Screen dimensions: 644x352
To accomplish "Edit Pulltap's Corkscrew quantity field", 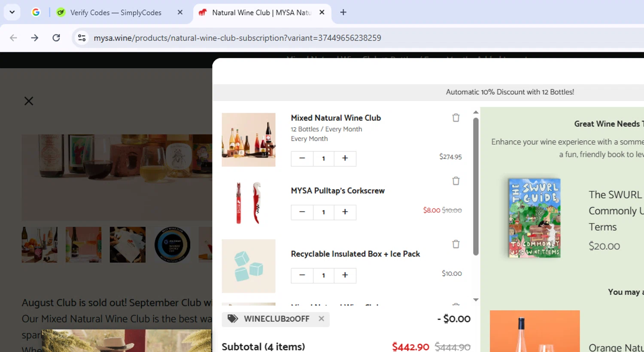I will (324, 212).
